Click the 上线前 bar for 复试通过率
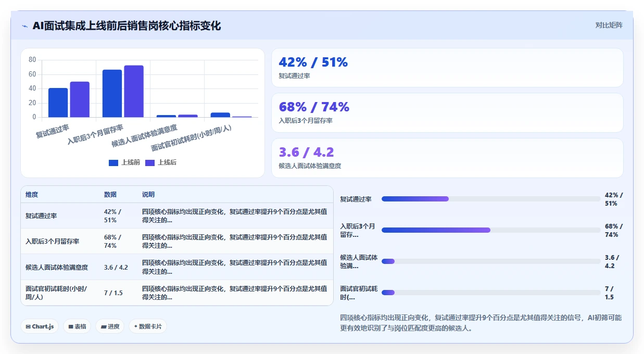The width and height of the screenshot is (644, 354). click(x=58, y=103)
